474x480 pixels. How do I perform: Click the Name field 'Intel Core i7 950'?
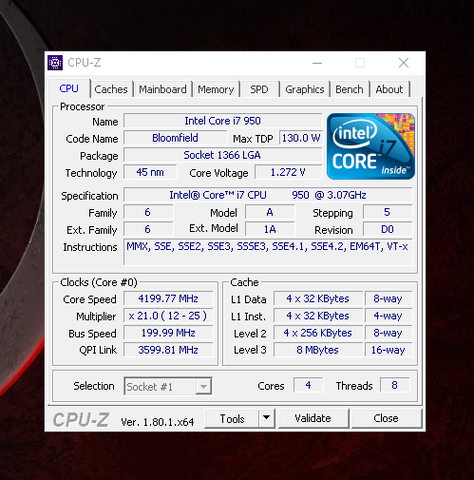click(223, 121)
